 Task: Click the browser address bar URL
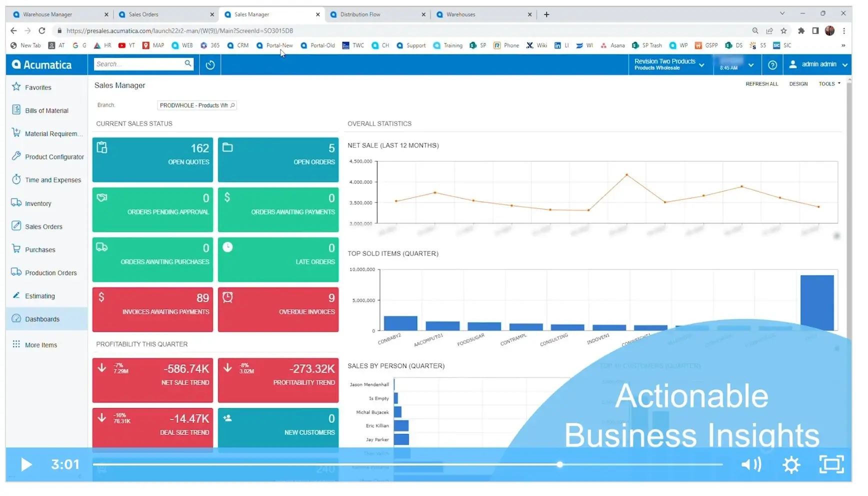tap(179, 30)
